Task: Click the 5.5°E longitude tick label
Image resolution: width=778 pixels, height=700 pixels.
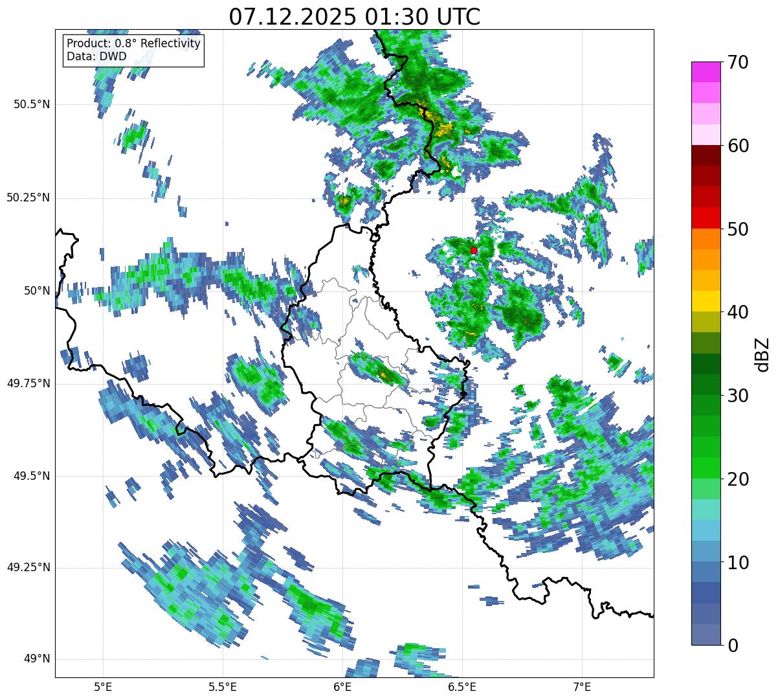Action: [x=223, y=686]
